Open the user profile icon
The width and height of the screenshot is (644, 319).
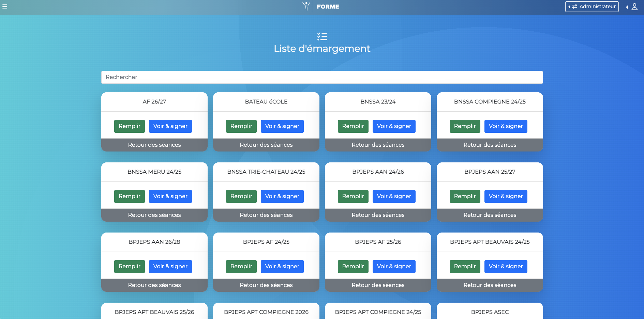click(x=634, y=7)
